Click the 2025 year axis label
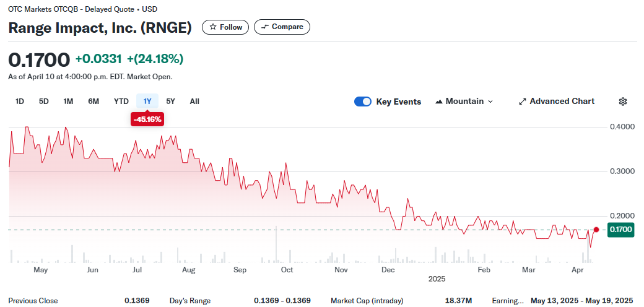Image resolution: width=644 pixels, height=307 pixels. [437, 279]
